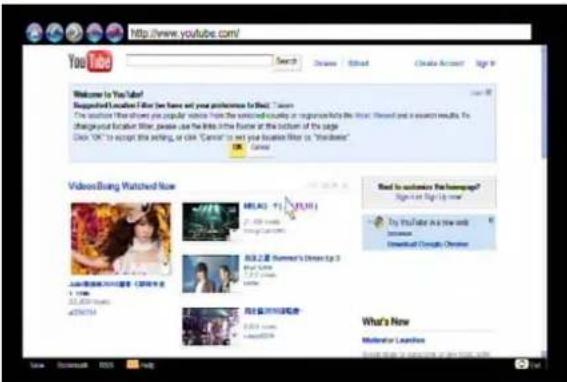Open the Summer's Dream Ep 3 title link
The image size is (567, 382).
[292, 258]
